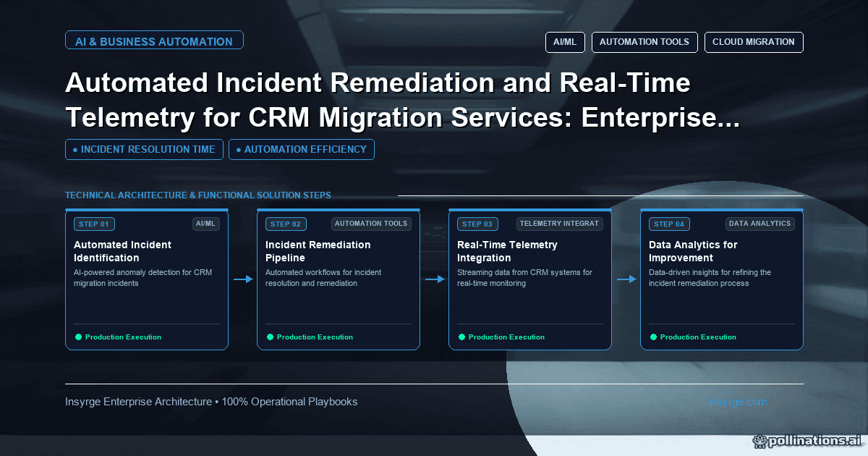Open the Automated Incident Identification card title
This screenshot has width=868, height=456.
pos(123,251)
